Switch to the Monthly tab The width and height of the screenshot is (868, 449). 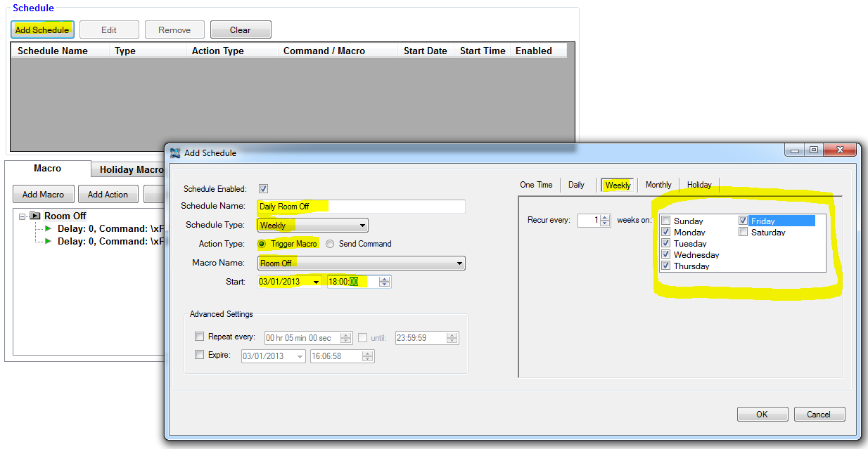pyautogui.click(x=658, y=185)
